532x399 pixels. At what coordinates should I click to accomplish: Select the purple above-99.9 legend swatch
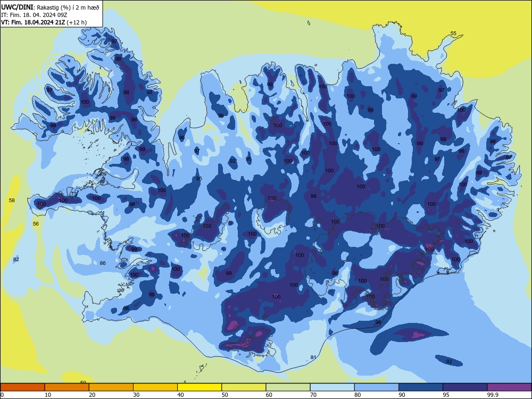(x=509, y=387)
